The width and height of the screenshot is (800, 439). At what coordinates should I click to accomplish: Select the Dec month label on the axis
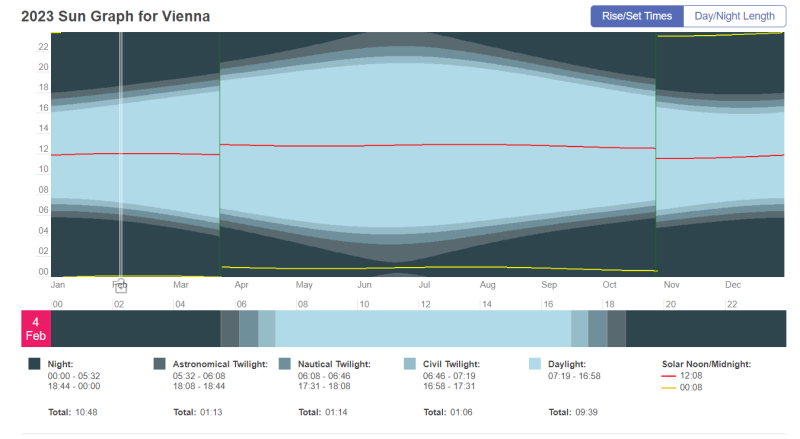pos(733,285)
